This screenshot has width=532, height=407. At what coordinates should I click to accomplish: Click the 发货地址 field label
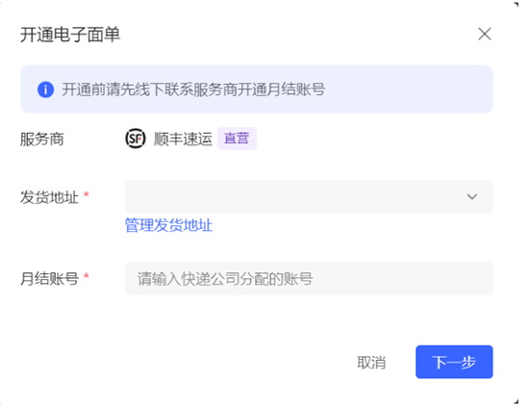coord(49,197)
